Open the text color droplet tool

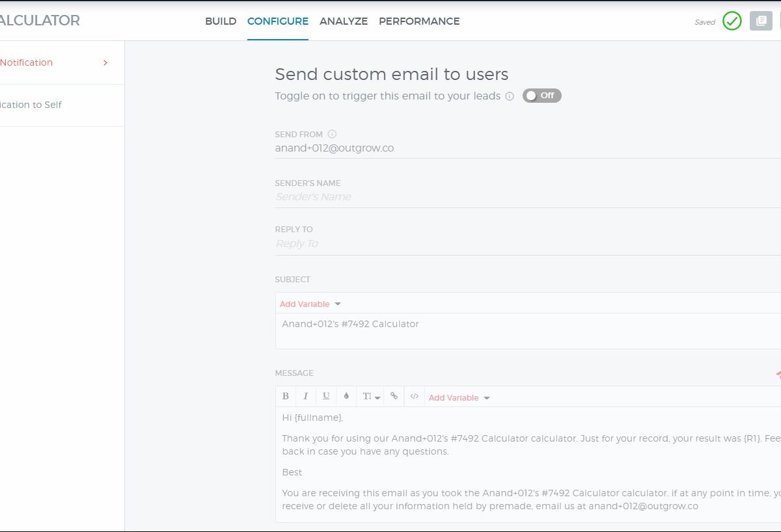coord(346,396)
